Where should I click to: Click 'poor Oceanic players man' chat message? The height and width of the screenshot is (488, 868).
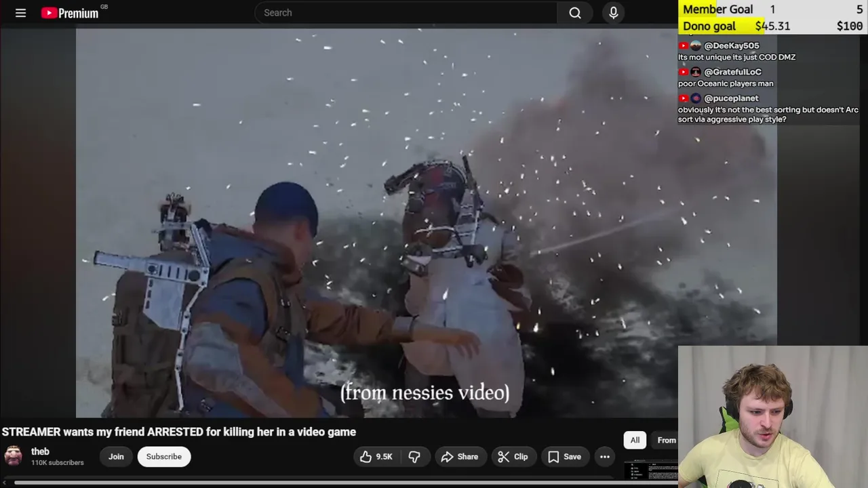pyautogui.click(x=726, y=83)
